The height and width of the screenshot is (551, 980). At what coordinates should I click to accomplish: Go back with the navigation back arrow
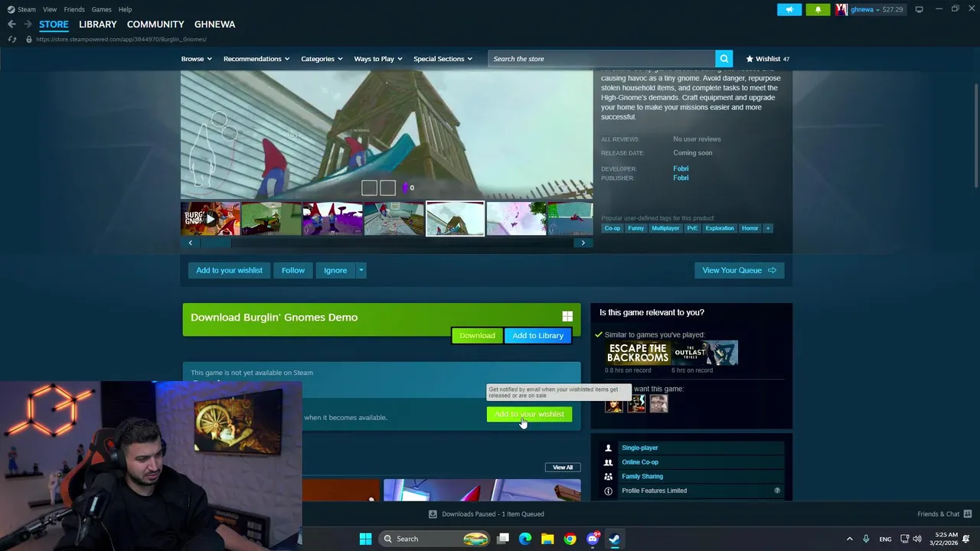pos(11,24)
